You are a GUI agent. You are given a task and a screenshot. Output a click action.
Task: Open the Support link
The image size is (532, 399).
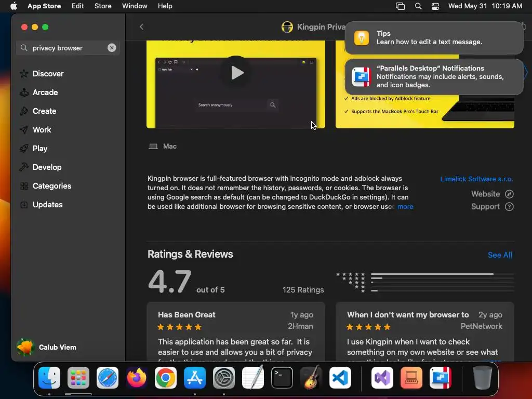coord(492,206)
